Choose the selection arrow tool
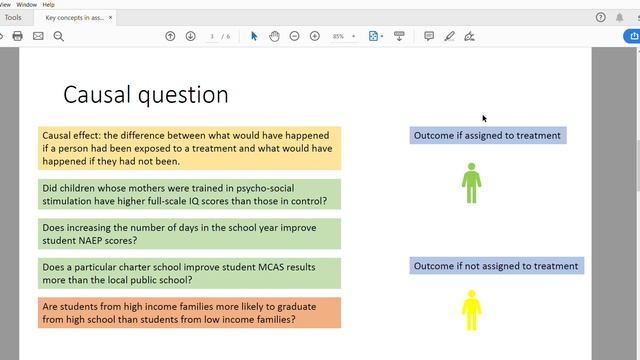The width and height of the screenshot is (640, 360). (x=254, y=36)
